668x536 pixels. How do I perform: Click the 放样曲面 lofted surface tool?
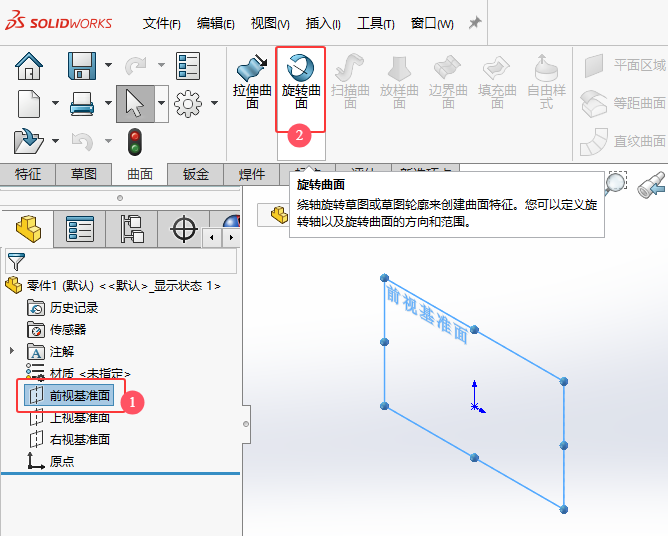click(x=399, y=81)
